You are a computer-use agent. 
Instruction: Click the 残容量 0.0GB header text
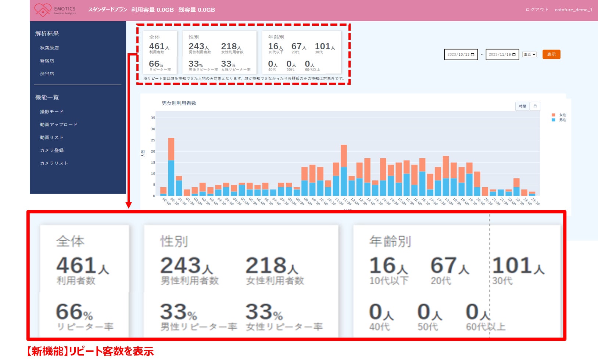coord(197,10)
